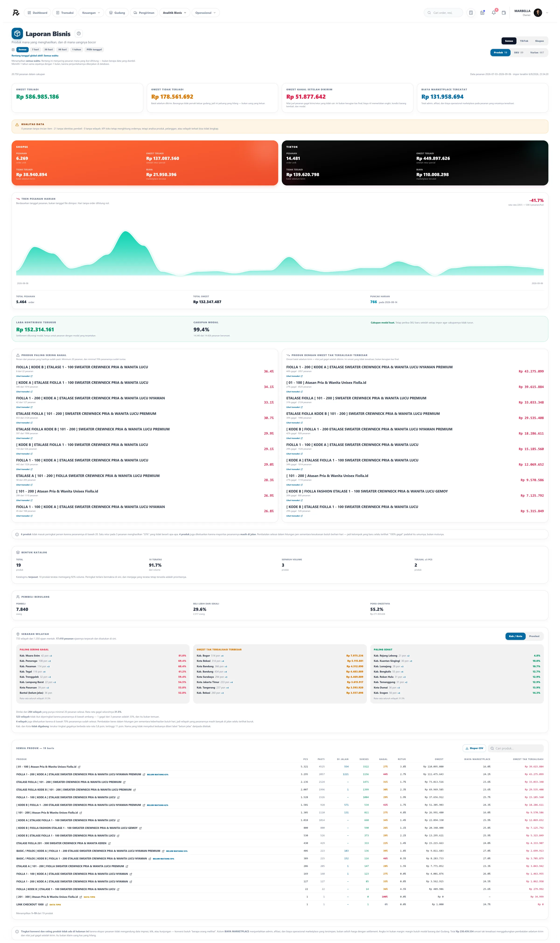Open external link icon for '[ 01 - 100 ] Atasan' row

pyautogui.click(x=79, y=767)
